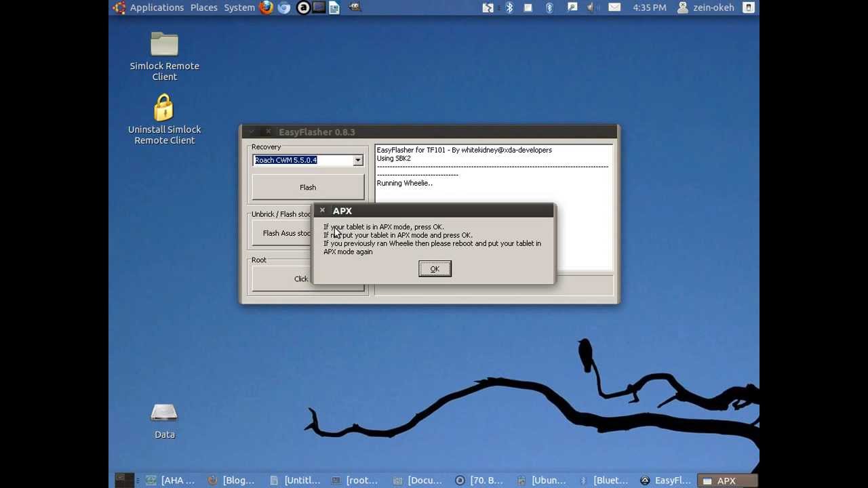Click first Bluetooth indicator icon

pos(509,7)
